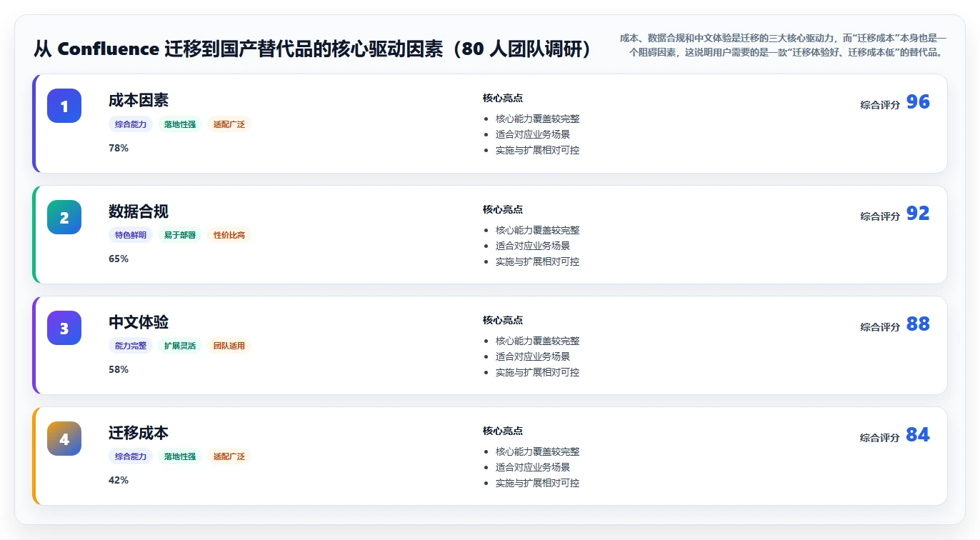The width and height of the screenshot is (980, 540).
Task: Click the rank 4 badge on 迁移成本 card
Action: pyautogui.click(x=64, y=439)
